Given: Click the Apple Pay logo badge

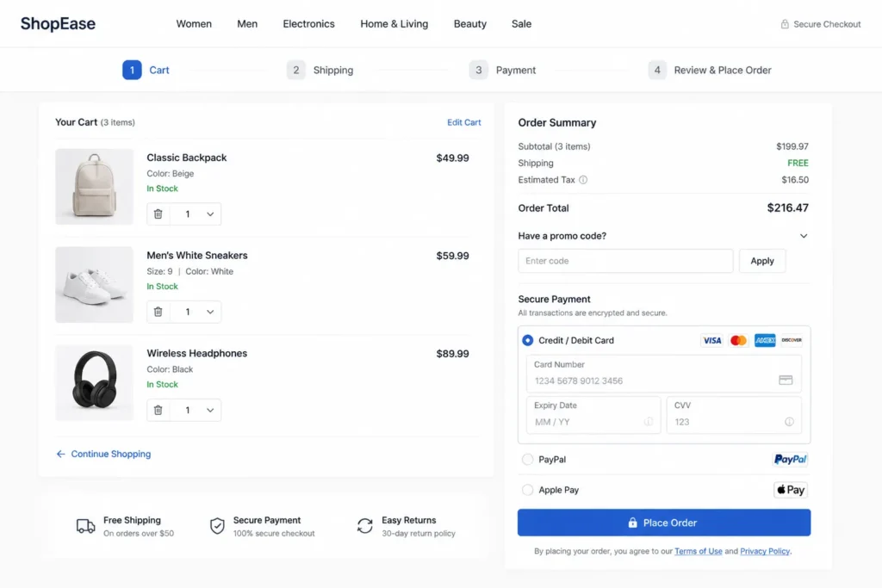Looking at the screenshot, I should tap(791, 490).
